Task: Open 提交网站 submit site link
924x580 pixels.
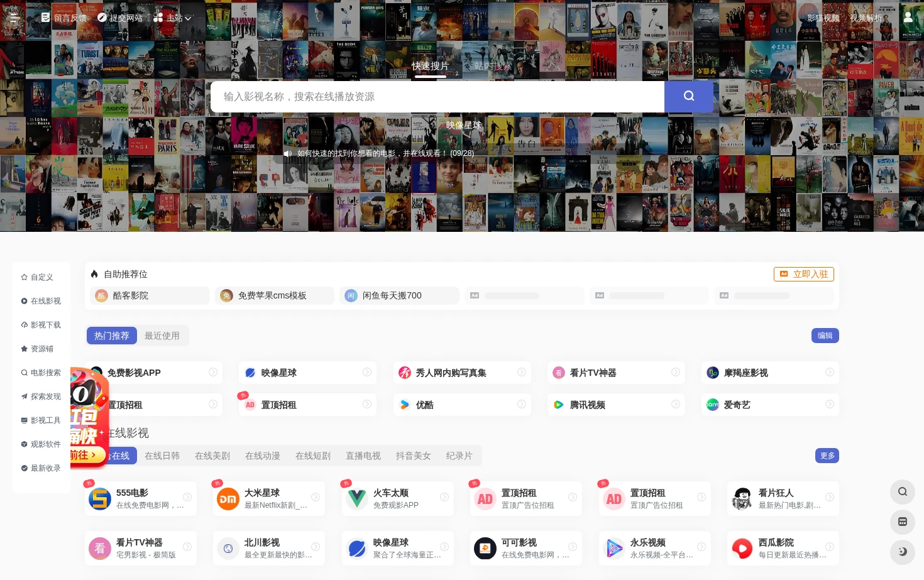Action: (x=120, y=18)
